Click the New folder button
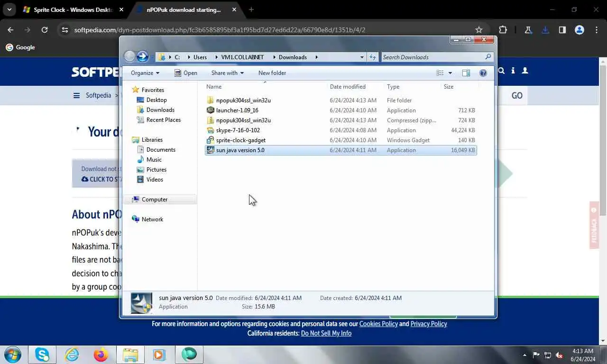Viewport: 607px width, 364px height. (x=272, y=73)
